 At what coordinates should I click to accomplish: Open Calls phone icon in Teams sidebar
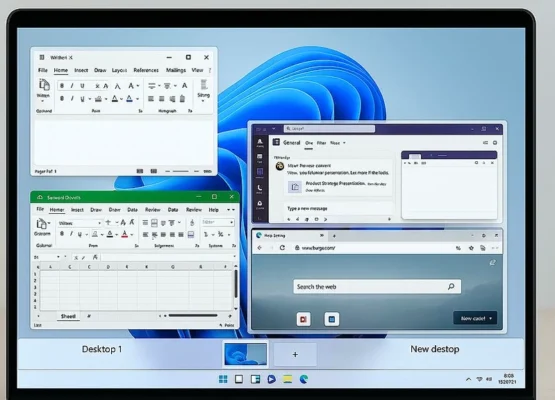point(260,188)
